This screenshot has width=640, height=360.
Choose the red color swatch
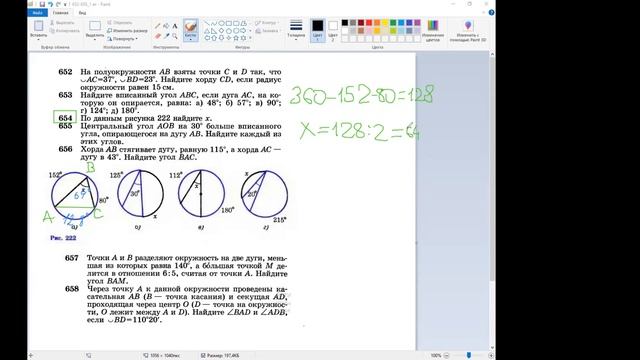point(369,23)
